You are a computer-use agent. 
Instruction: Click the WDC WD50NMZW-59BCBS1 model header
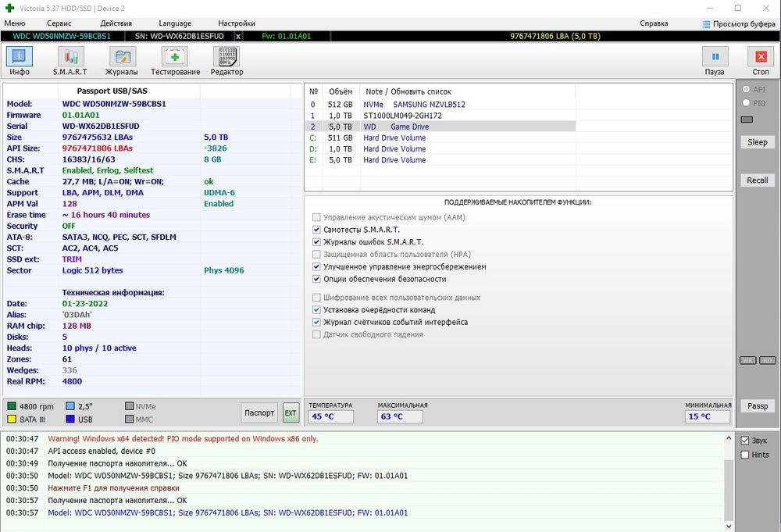62,37
